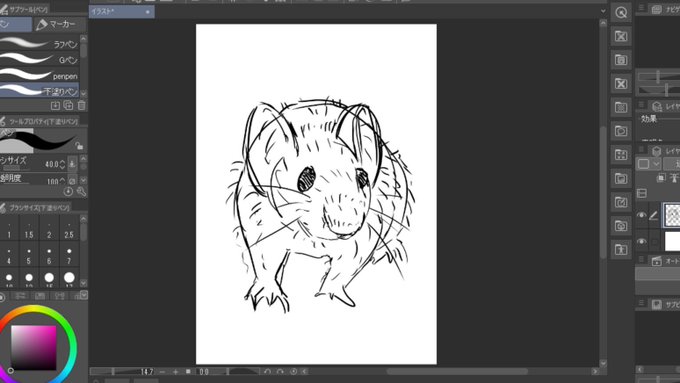This screenshot has width=680, height=383.
Task: Rotate canvas right button in status bar
Action: tap(280, 372)
